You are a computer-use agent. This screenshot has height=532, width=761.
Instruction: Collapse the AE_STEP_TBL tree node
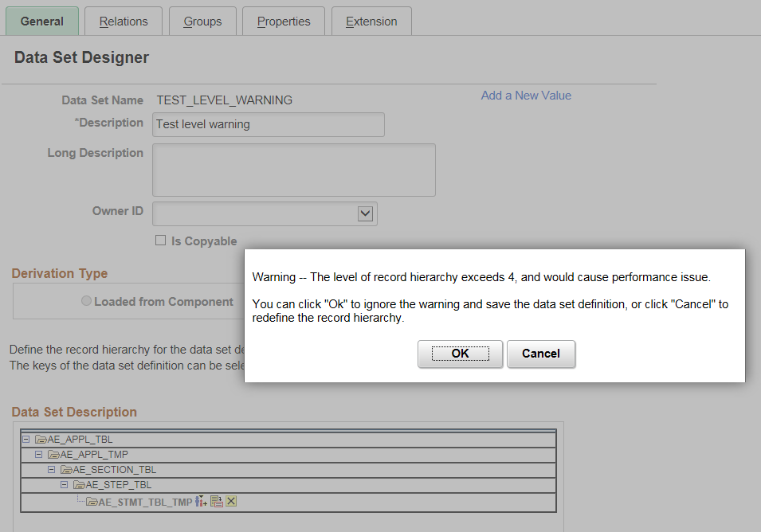coord(65,485)
